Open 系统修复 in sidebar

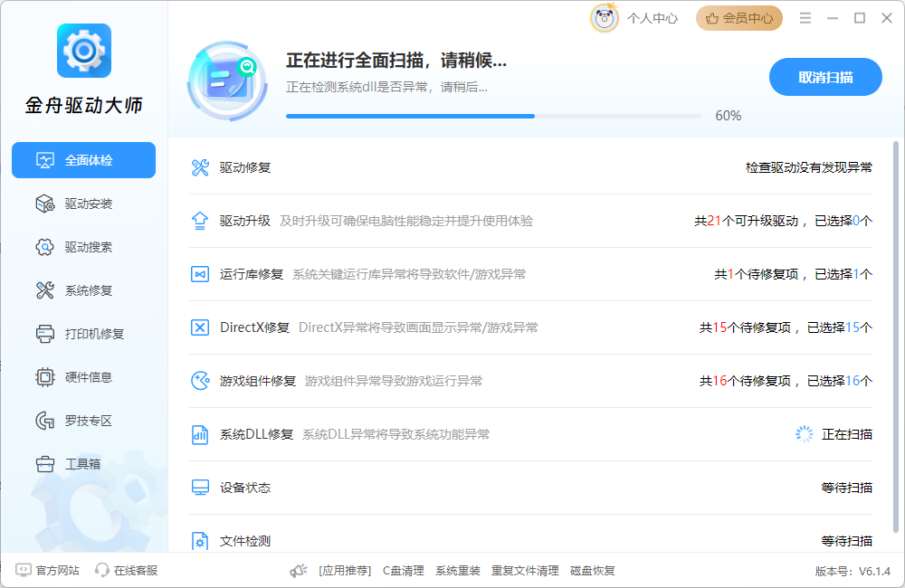pyautogui.click(x=83, y=290)
